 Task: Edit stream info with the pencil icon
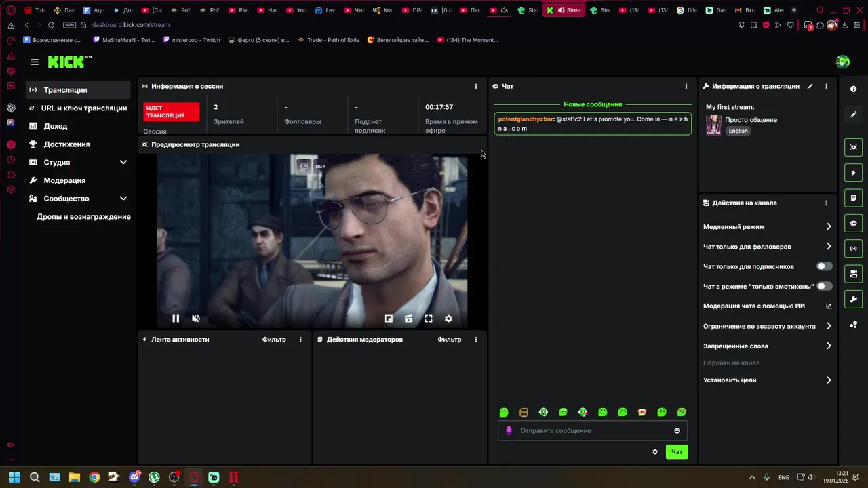point(810,87)
